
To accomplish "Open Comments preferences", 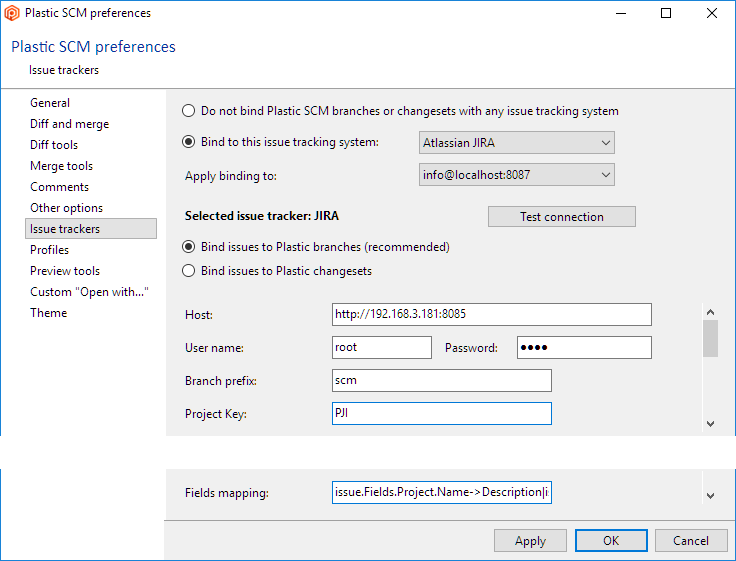I will click(59, 187).
